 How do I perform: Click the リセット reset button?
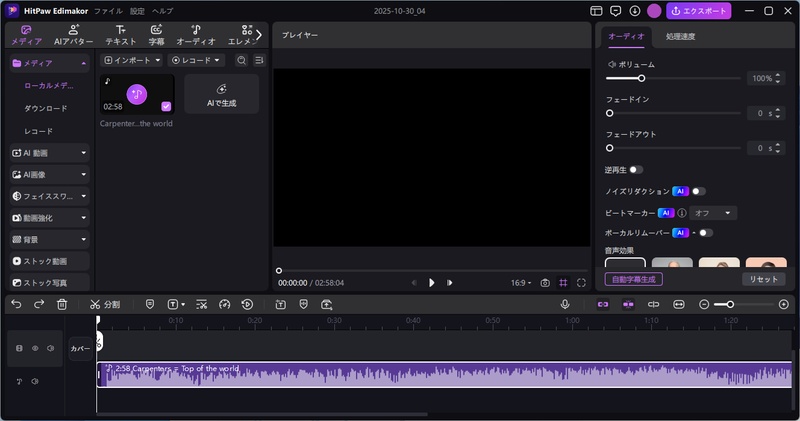point(763,279)
